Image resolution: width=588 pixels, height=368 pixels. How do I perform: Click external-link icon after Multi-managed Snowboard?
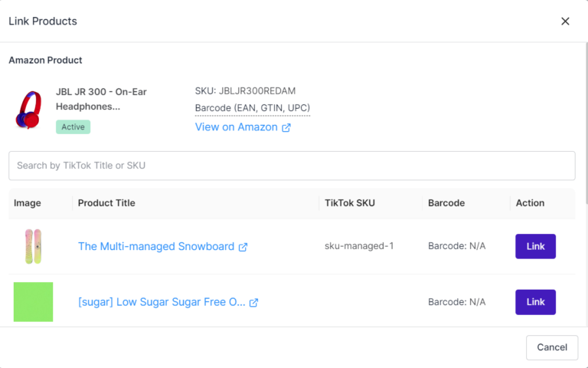pyautogui.click(x=243, y=247)
